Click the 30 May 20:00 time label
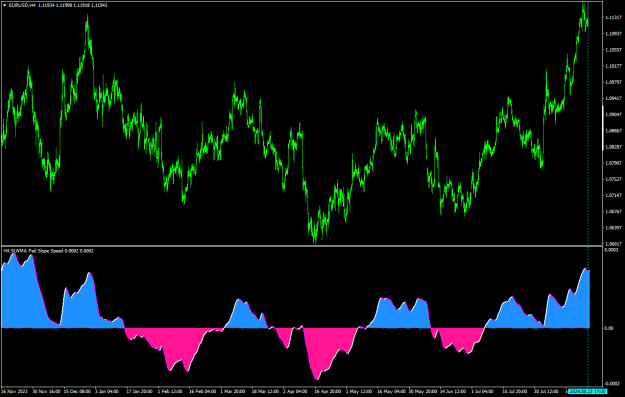 pos(423,391)
